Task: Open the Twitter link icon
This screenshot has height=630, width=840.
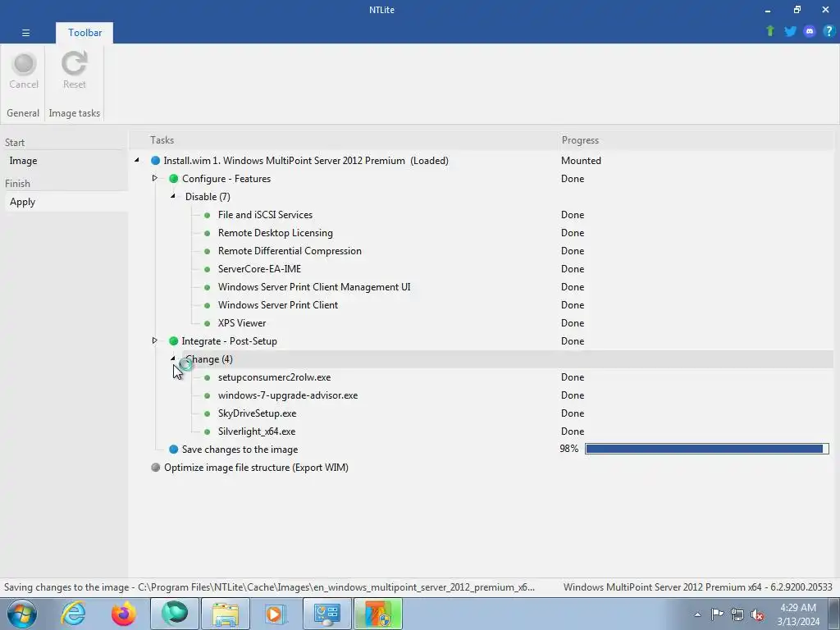Action: [790, 31]
